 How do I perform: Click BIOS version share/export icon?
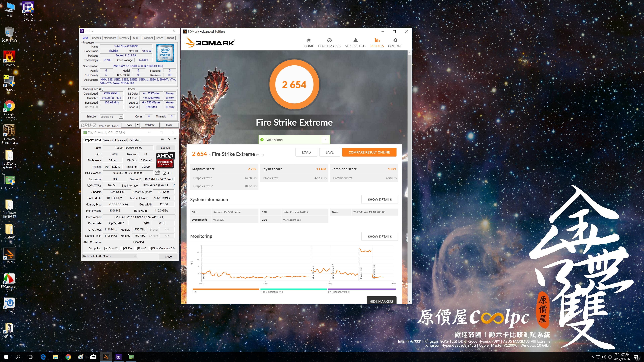coord(157,173)
